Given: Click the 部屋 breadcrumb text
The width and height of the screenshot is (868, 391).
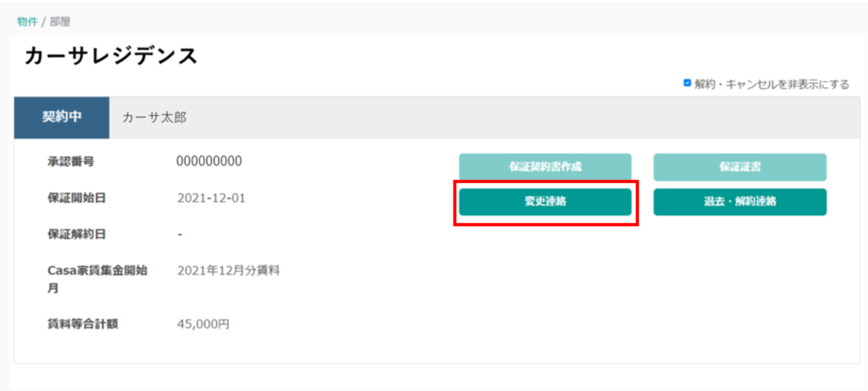Looking at the screenshot, I should coord(60,21).
